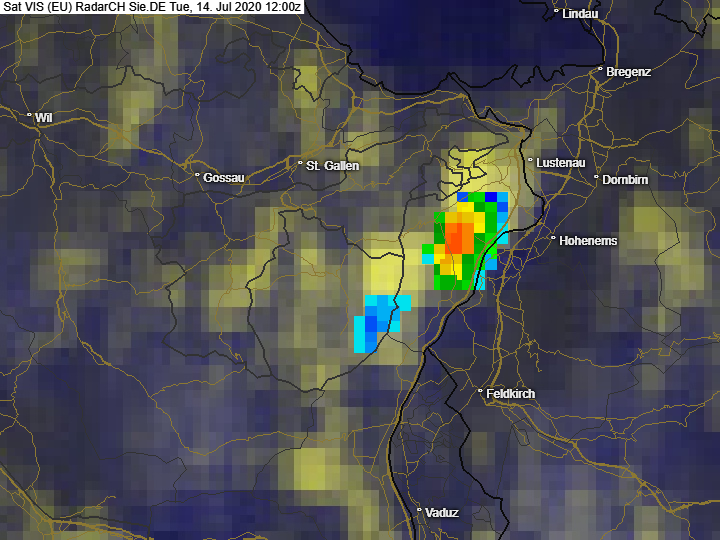Click the Feldkirch label text
This screenshot has height=540, width=720.
[x=511, y=394]
